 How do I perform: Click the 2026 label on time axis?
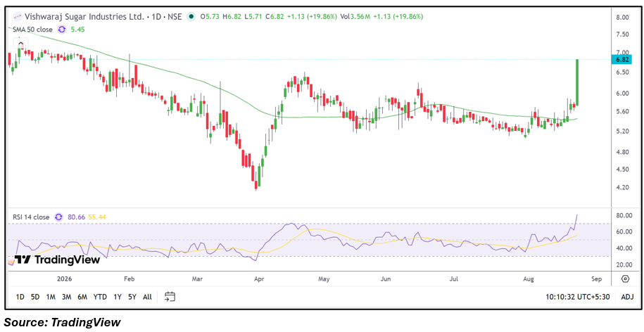click(65, 279)
